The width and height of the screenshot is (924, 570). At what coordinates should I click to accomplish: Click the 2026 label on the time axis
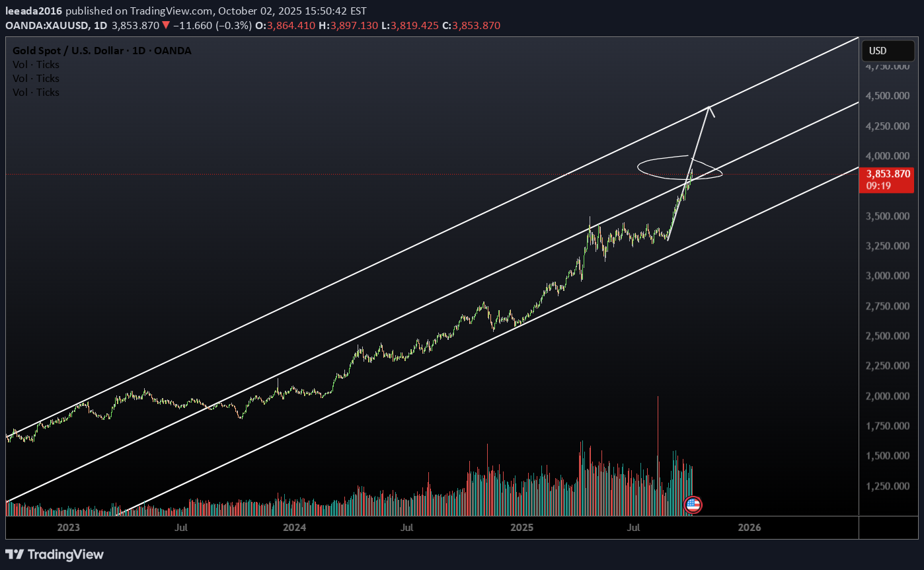[749, 528]
